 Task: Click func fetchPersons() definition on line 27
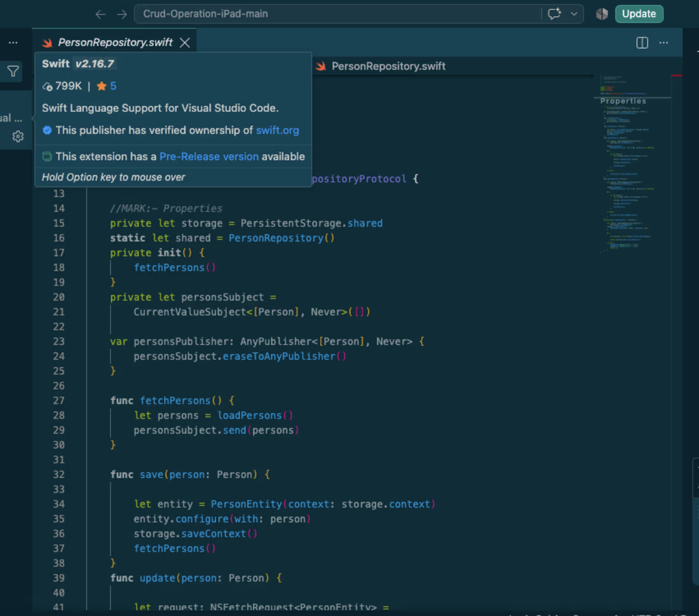click(180, 400)
